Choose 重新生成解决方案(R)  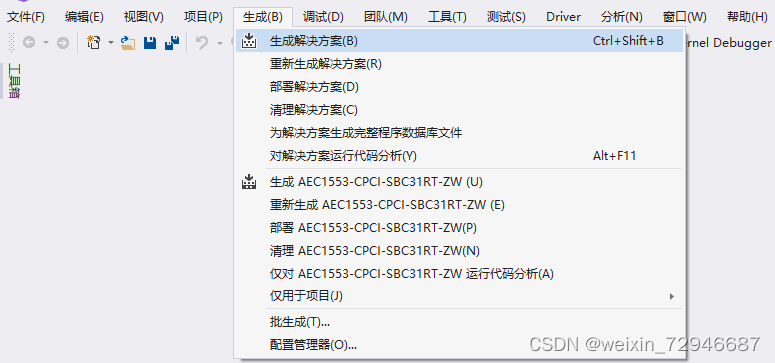(460, 64)
